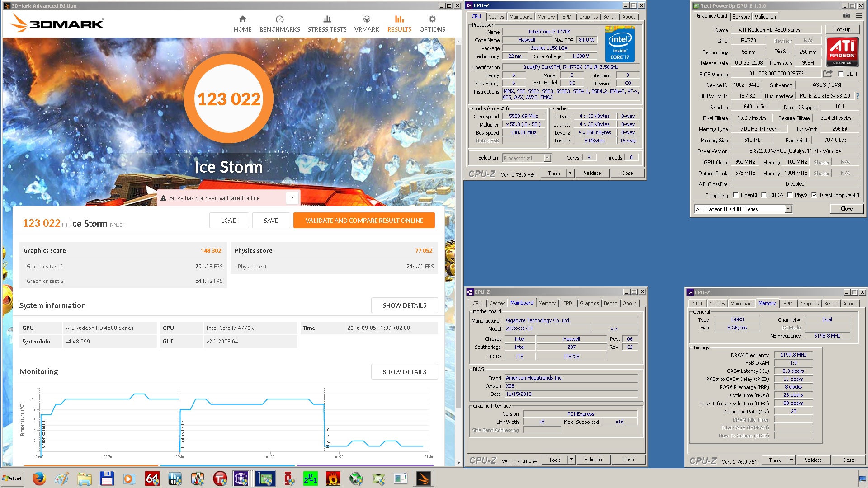
Task: Click the 3DMark scrollbar up arrow
Action: tap(458, 42)
